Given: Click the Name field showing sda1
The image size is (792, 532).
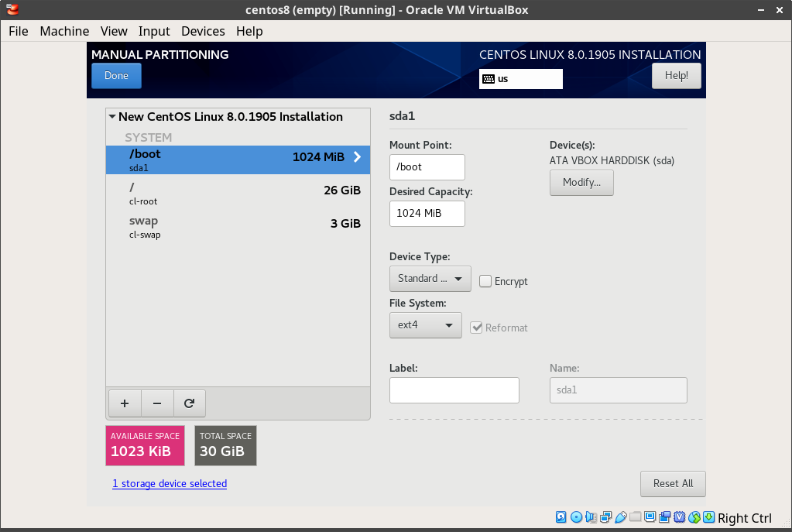Looking at the screenshot, I should [619, 390].
